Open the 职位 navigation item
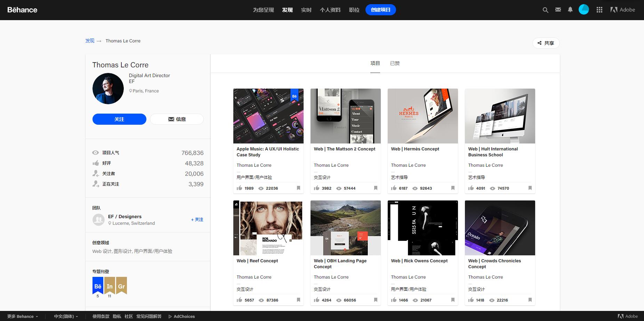644x321 pixels. 354,10
